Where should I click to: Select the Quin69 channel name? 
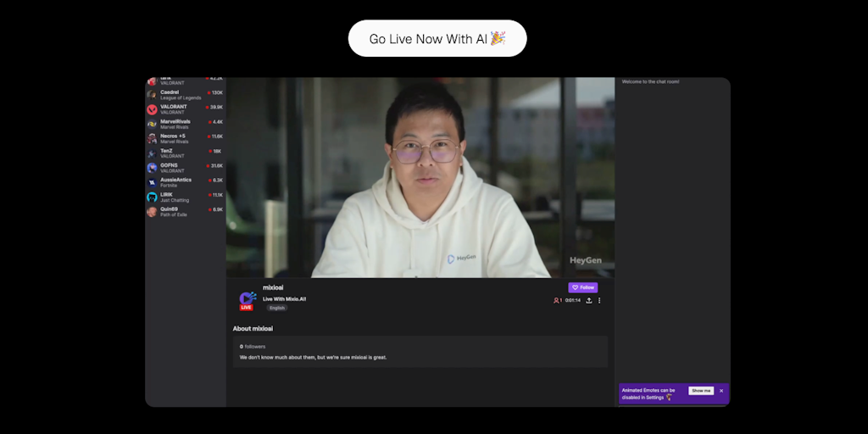click(x=169, y=209)
